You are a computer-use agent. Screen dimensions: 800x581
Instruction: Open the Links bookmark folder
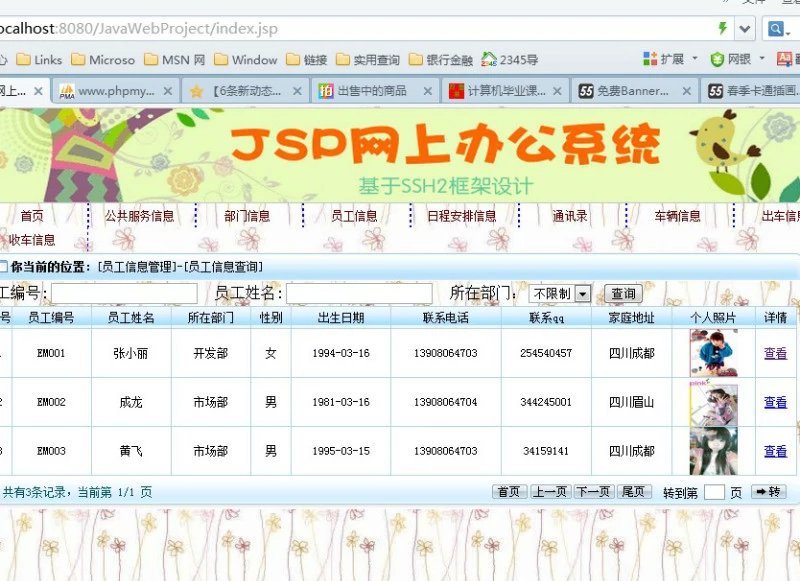point(39,60)
